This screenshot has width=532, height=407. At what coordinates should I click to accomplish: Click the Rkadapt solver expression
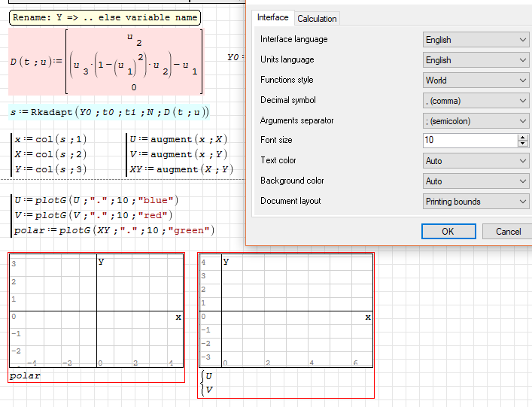[111, 113]
